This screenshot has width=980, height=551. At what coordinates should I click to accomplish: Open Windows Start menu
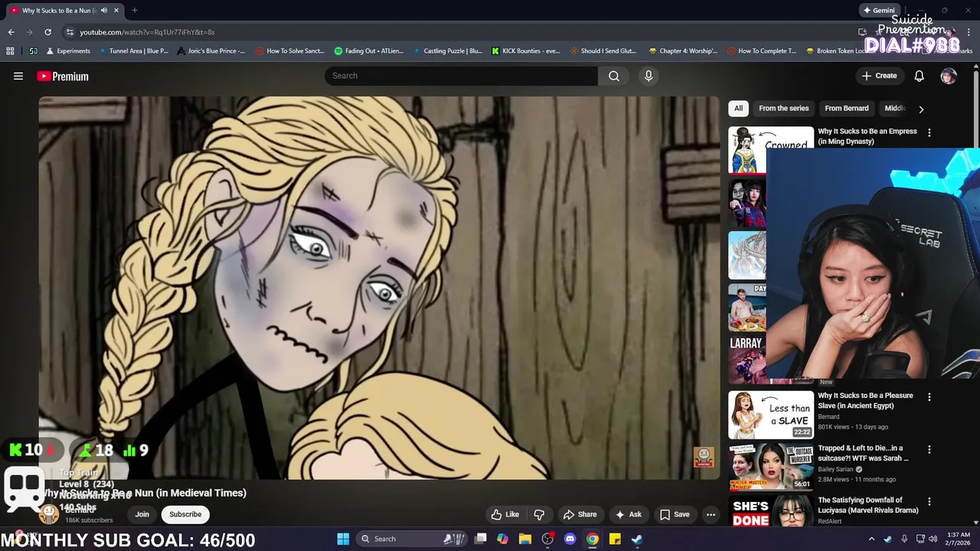[x=343, y=539]
